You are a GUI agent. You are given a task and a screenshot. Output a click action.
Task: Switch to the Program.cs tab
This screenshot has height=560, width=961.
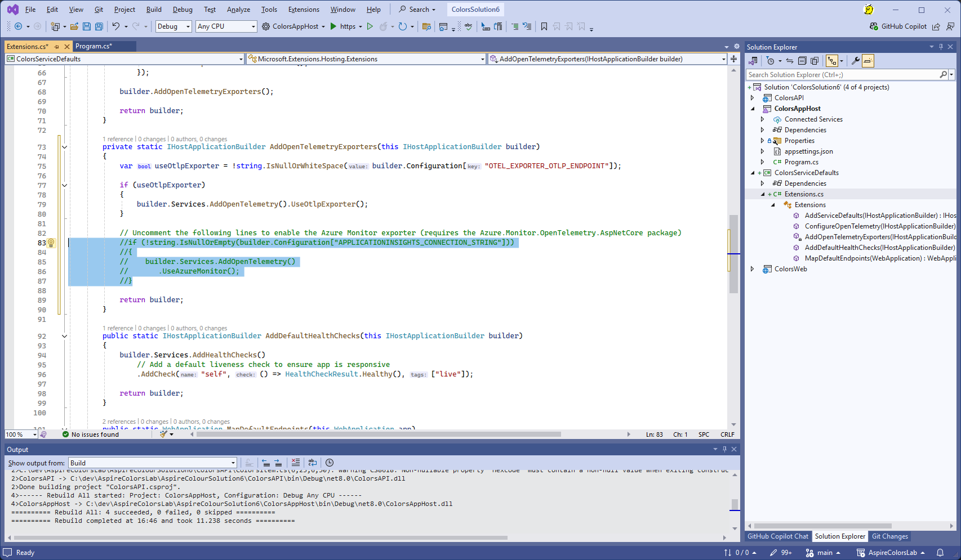coord(94,46)
